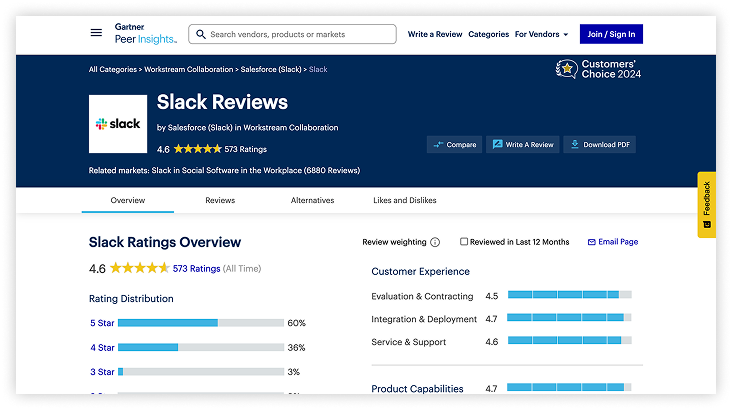
Task: Focus the vendor search field
Action: pos(292,34)
